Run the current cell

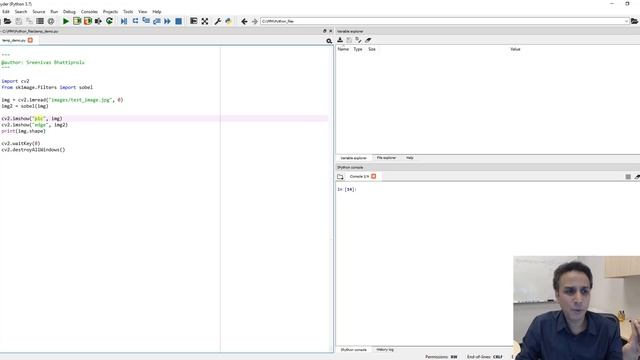[x=77, y=21]
